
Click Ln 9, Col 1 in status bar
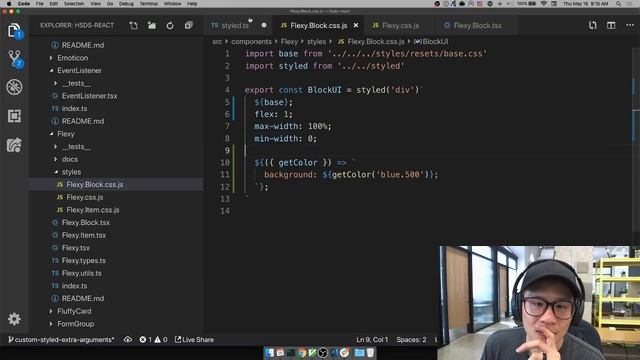tap(372, 340)
